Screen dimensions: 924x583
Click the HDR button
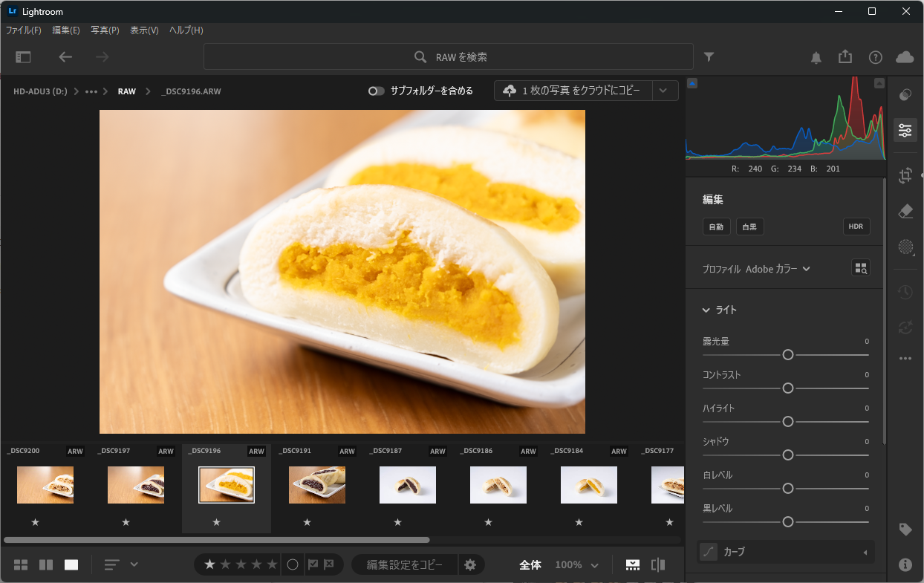[856, 227]
